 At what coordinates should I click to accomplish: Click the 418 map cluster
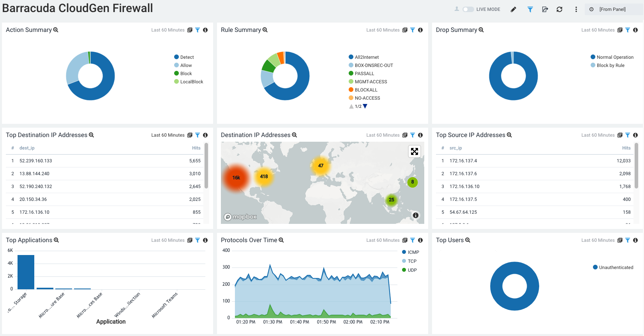(264, 177)
